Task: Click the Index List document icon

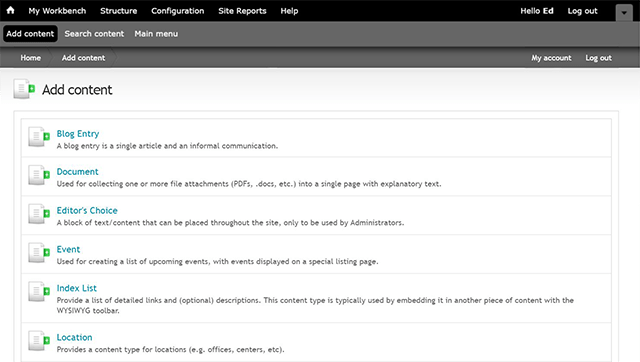Action: [39, 291]
